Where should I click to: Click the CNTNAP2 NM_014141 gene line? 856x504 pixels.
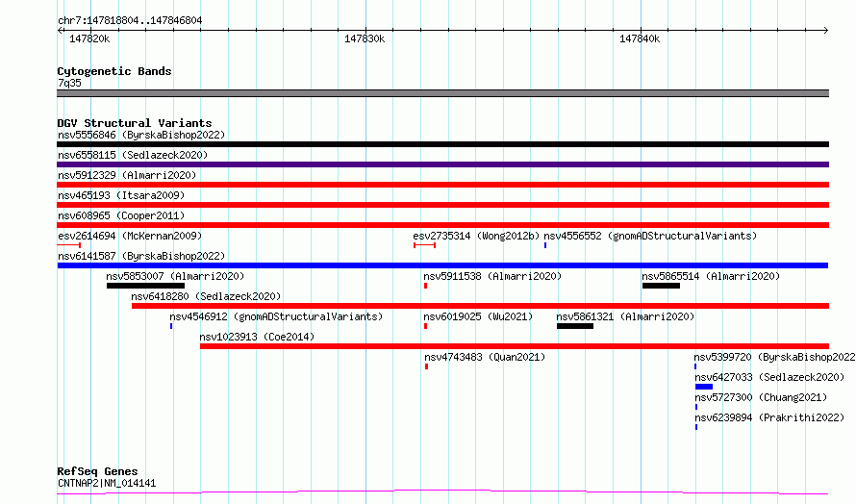coord(442,492)
